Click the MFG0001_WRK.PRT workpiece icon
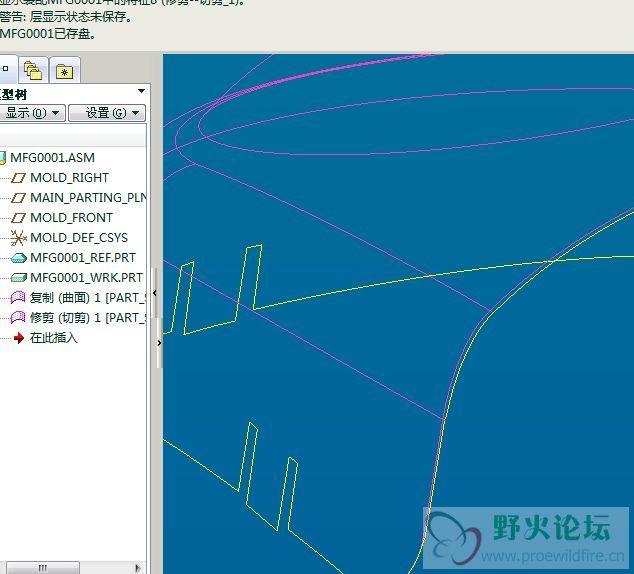 pyautogui.click(x=19, y=278)
